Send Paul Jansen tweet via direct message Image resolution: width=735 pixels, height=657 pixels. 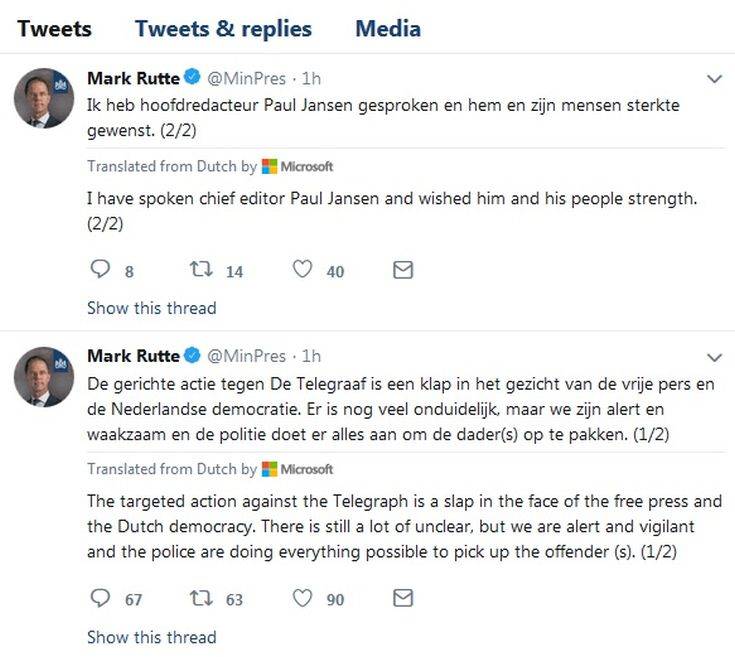click(403, 270)
